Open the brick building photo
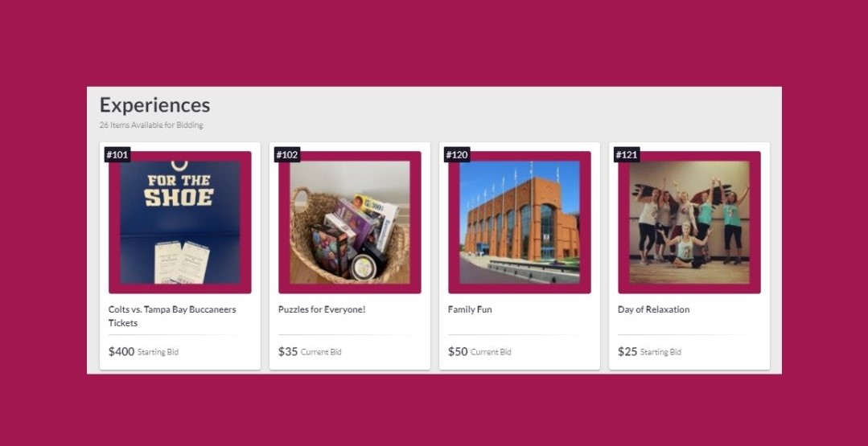Screen dimensions: 868x446 click(x=520, y=222)
